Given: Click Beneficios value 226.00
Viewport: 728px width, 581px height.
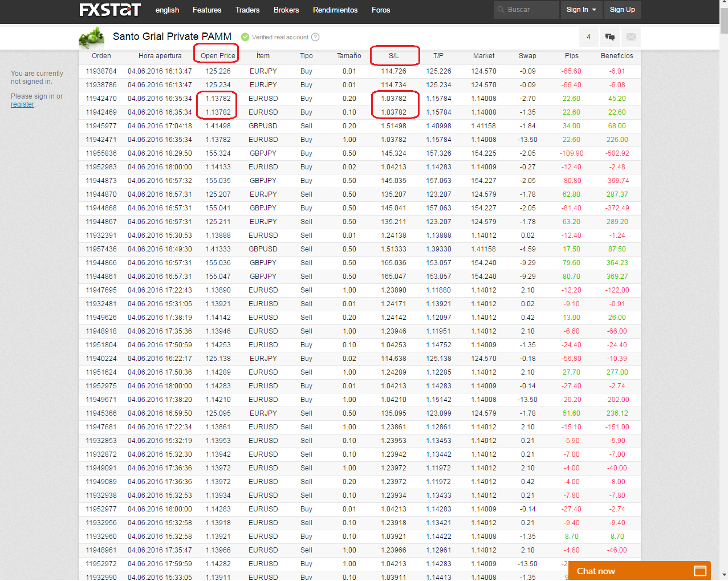Looking at the screenshot, I should click(x=617, y=140).
